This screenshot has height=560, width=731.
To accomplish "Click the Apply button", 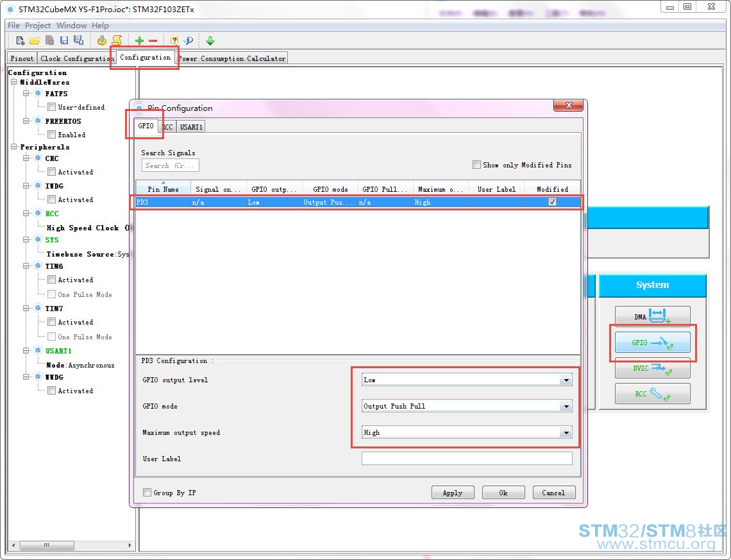I will (453, 493).
